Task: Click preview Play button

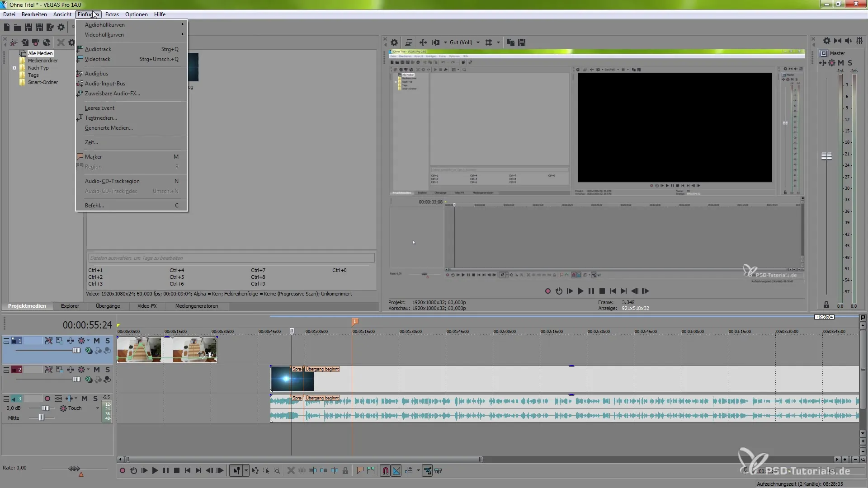Action: click(580, 291)
